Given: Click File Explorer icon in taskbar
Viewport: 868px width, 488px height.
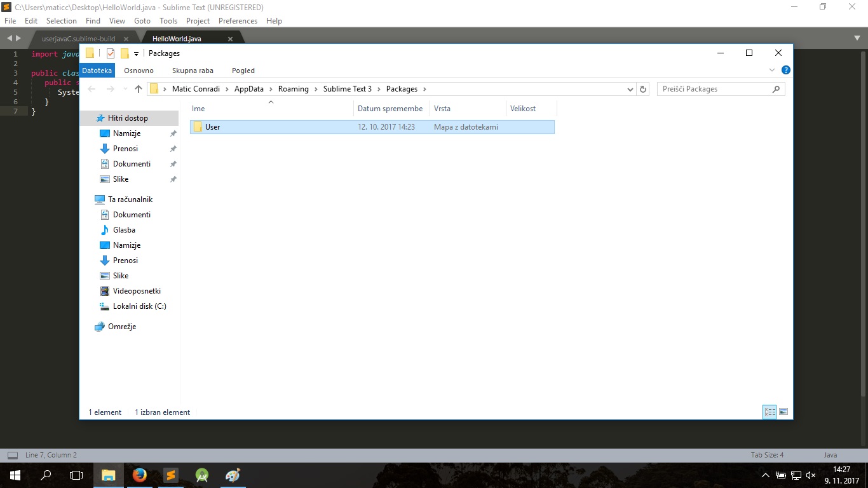Looking at the screenshot, I should point(109,475).
